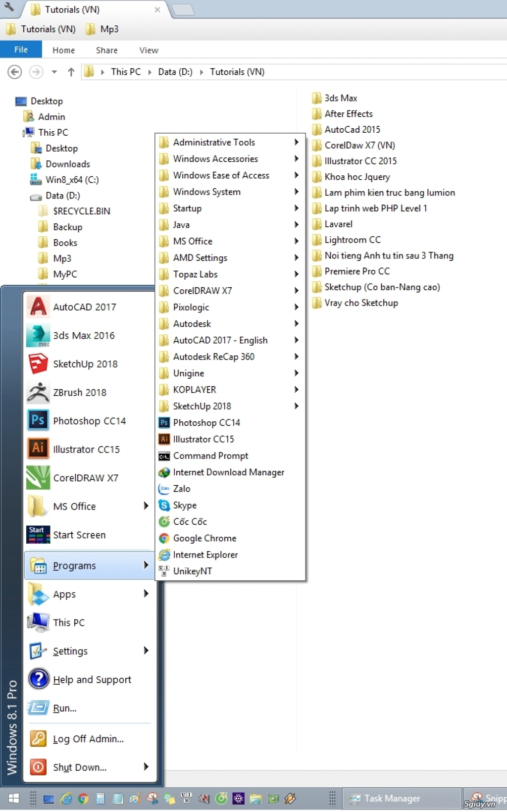The image size is (507, 812).
Task: Switch to the View ribbon tab
Action: 149,50
